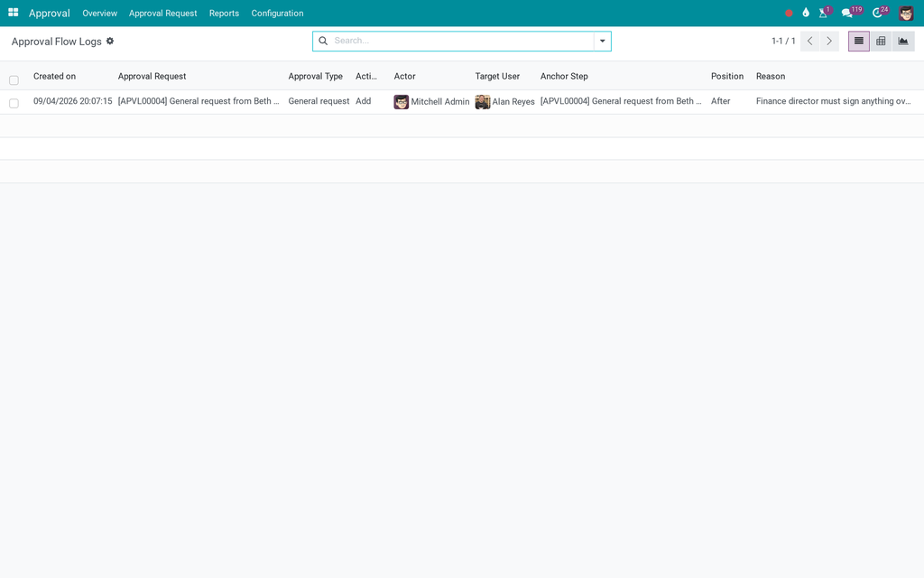Click the 'General request' type cell
The height and width of the screenshot is (578, 924).
pyautogui.click(x=319, y=101)
